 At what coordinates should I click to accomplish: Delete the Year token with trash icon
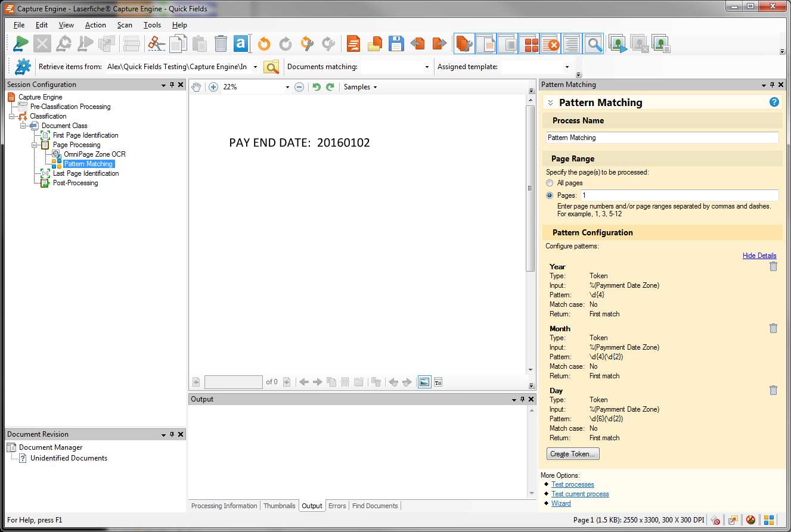[773, 266]
